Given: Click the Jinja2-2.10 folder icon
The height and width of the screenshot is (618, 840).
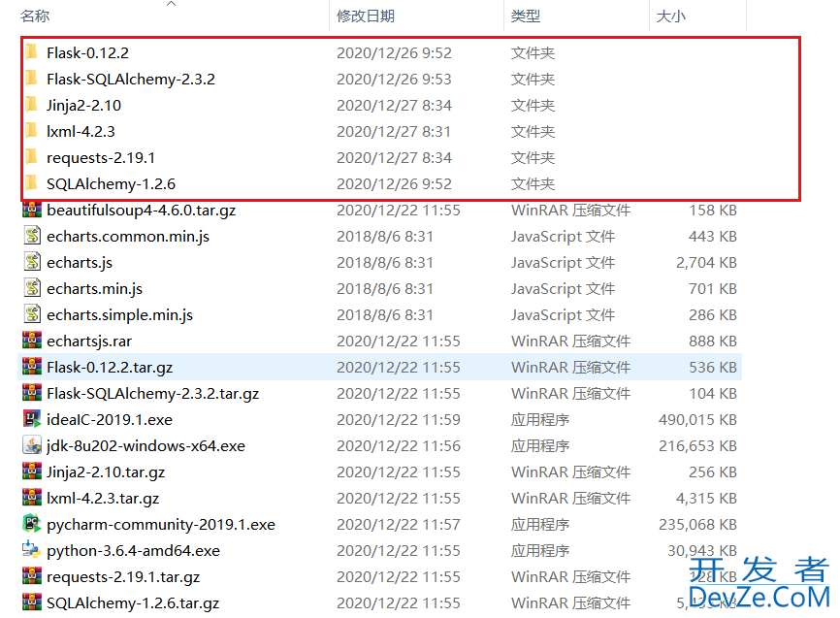Looking at the screenshot, I should tap(32, 105).
